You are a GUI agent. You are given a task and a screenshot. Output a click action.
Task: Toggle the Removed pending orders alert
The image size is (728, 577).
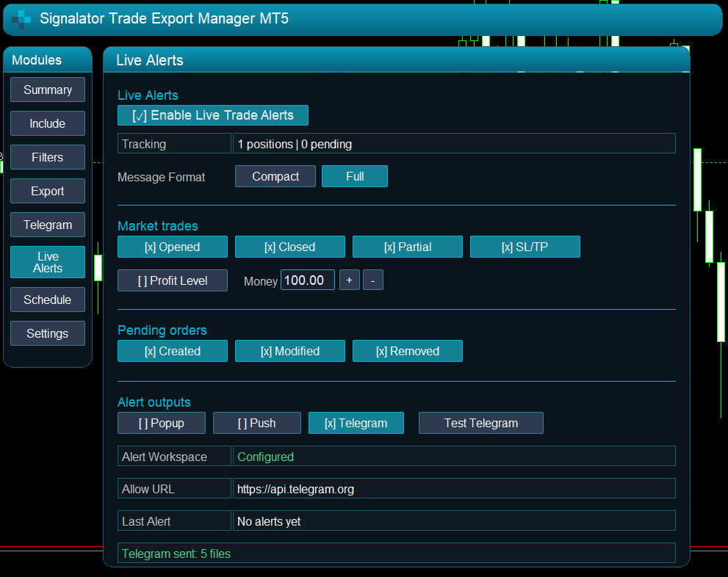[407, 351]
